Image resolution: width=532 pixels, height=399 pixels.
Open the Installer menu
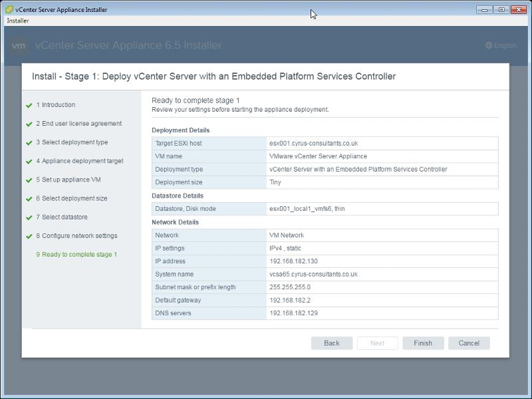click(x=18, y=21)
